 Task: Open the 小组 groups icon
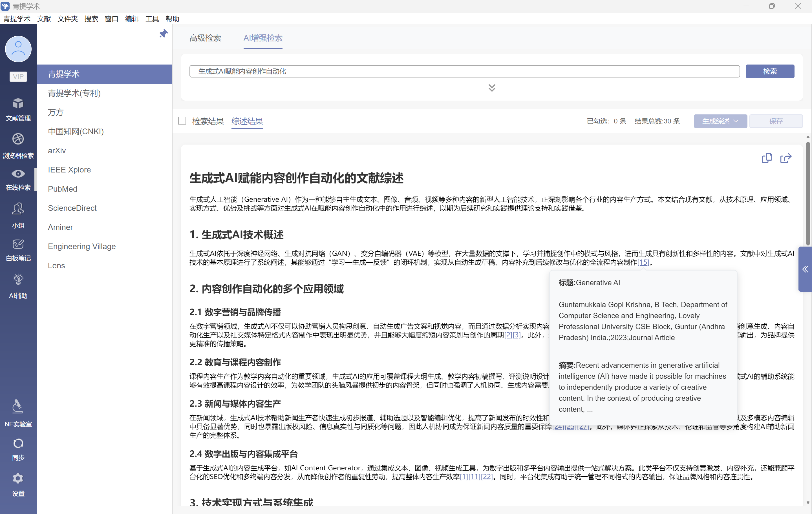tap(18, 209)
